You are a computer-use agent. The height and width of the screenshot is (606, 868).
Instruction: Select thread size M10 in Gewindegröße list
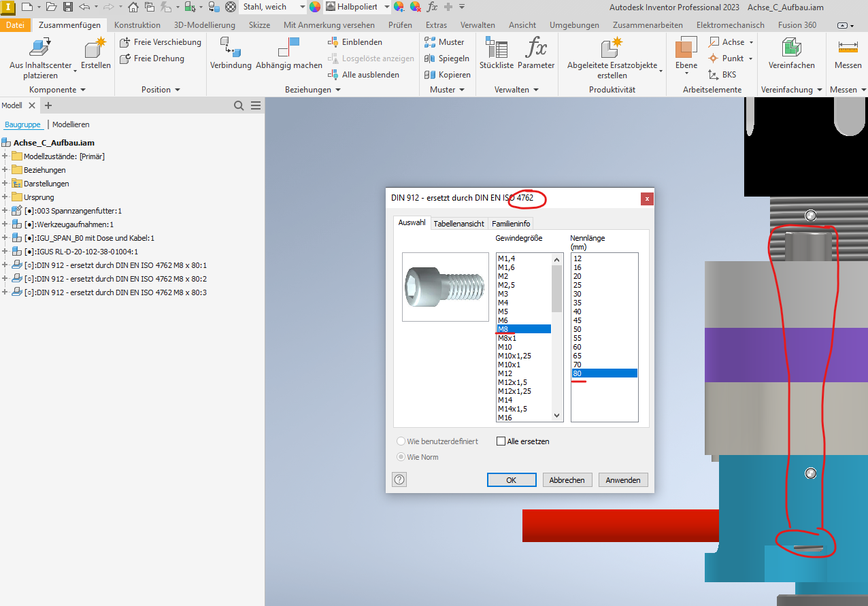click(524, 347)
